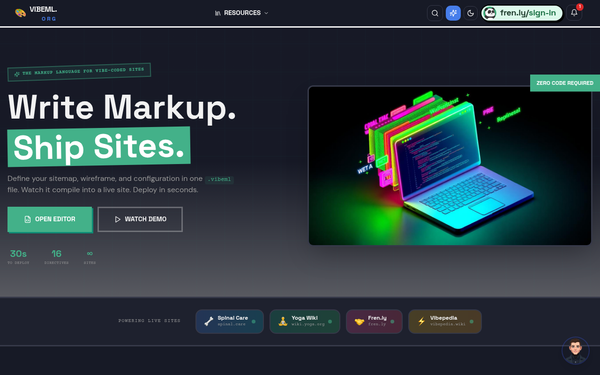Click the Resources chevron arrow
This screenshot has height=375, width=600.
(x=266, y=13)
